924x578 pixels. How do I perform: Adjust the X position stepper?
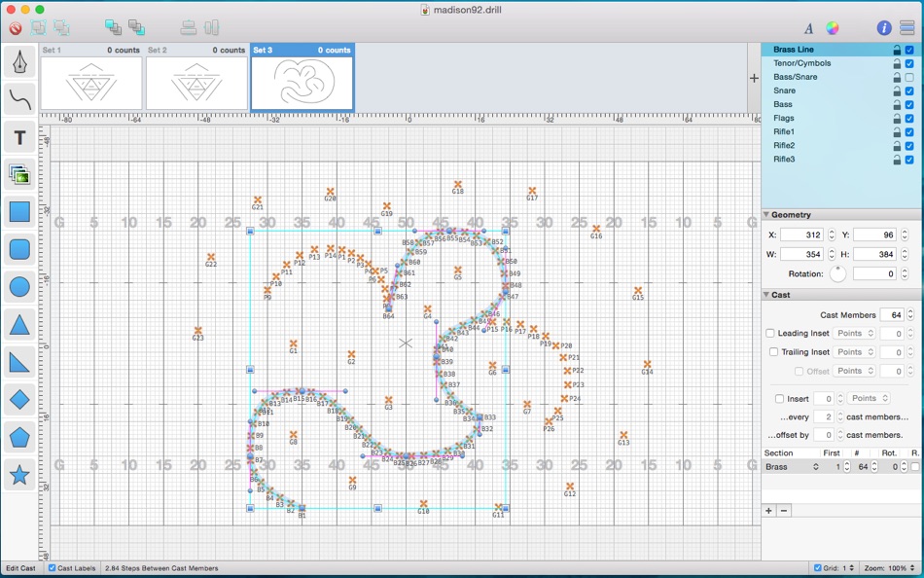click(832, 235)
